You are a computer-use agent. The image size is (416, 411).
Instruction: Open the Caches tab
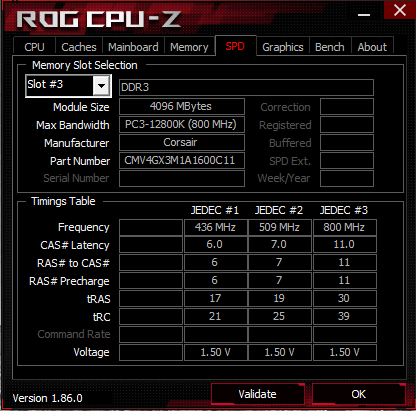pyautogui.click(x=79, y=47)
